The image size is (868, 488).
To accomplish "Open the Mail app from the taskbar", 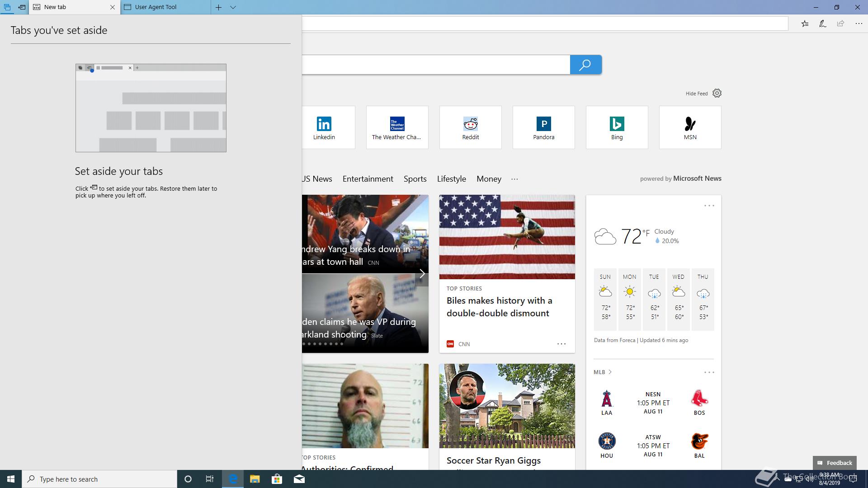I will [x=299, y=479].
